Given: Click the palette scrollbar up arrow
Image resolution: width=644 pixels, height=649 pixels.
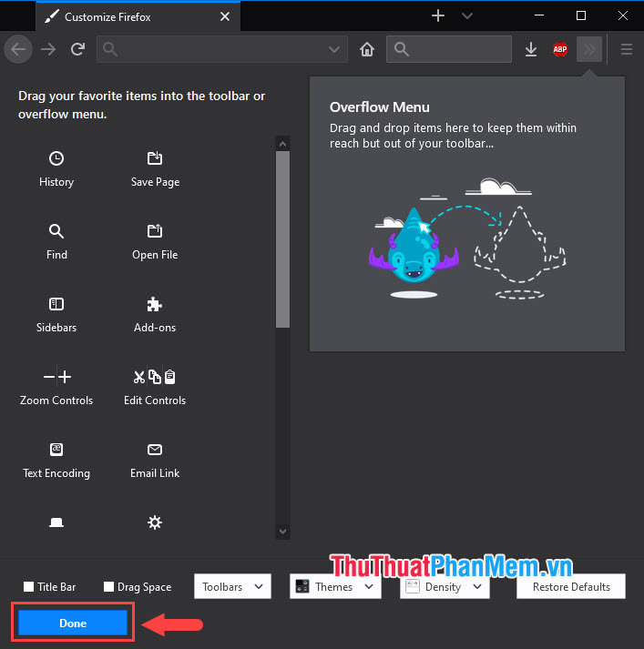Looking at the screenshot, I should (x=283, y=144).
